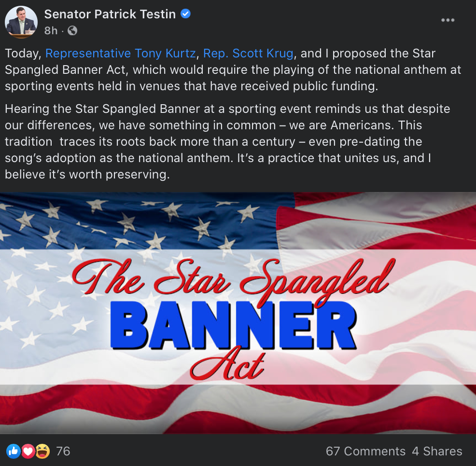The width and height of the screenshot is (476, 466).
Task: Click the blue thumbs-up Like reaction icon
Action: [14, 451]
